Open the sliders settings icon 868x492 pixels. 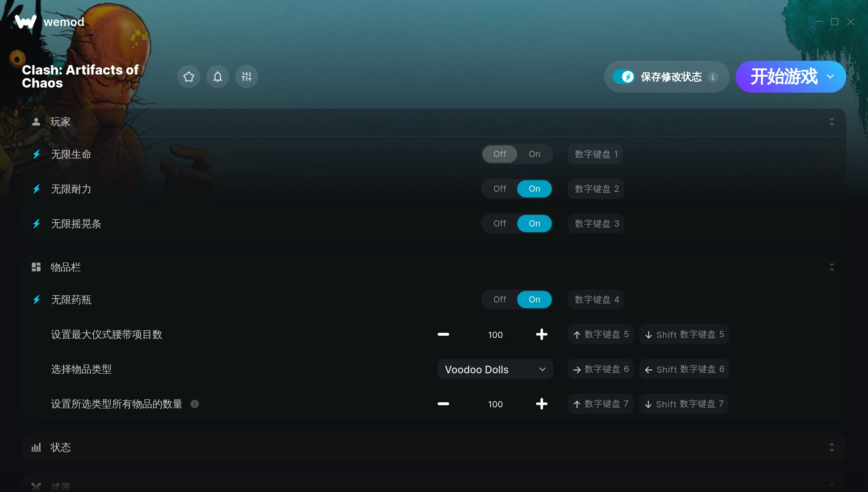247,77
